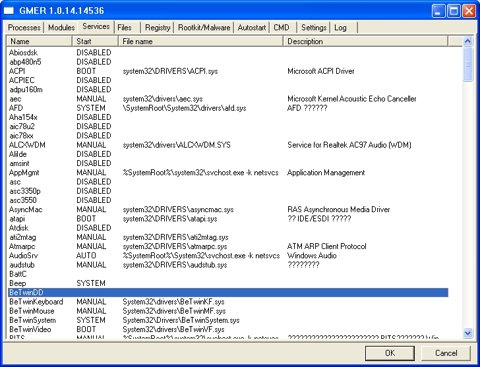Open the Registry tab

click(x=157, y=27)
